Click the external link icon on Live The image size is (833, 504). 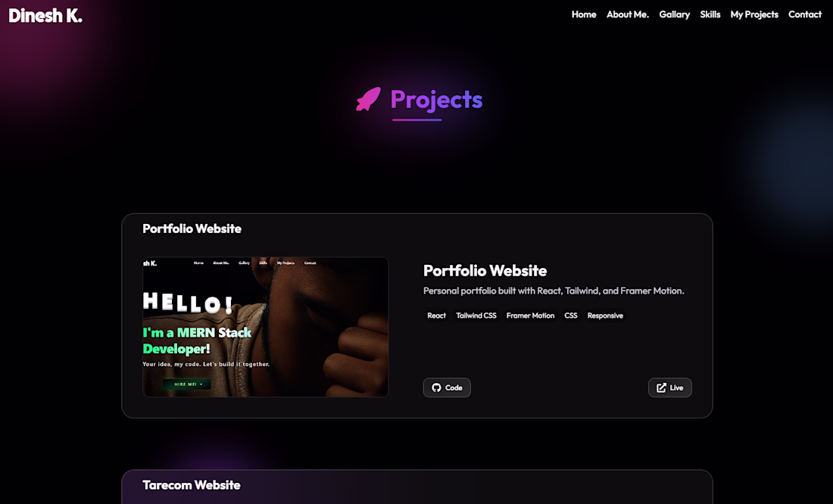point(661,387)
